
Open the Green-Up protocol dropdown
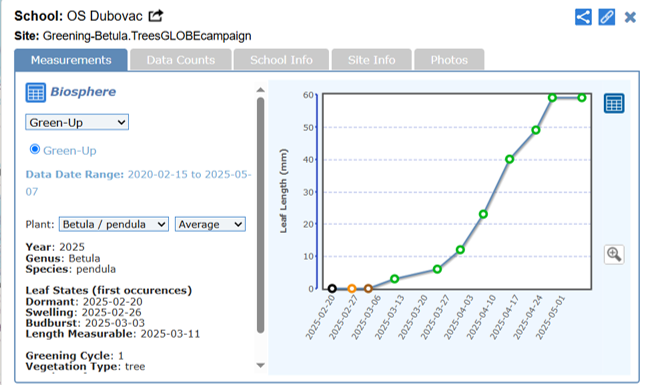77,122
